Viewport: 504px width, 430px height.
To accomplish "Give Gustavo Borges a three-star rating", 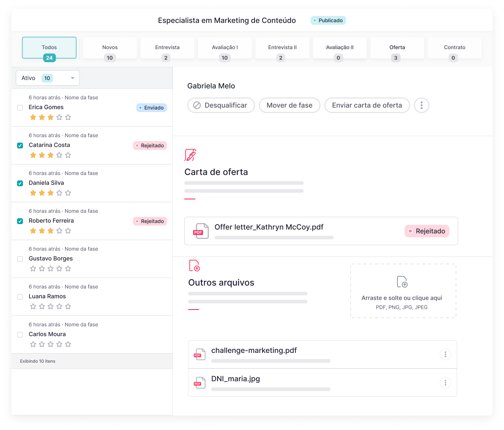I will click(x=51, y=268).
